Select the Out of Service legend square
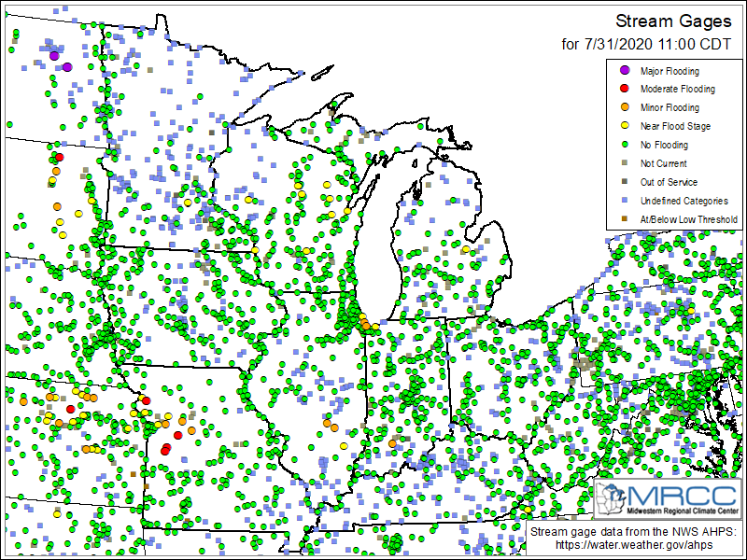The width and height of the screenshot is (747, 560). click(x=624, y=182)
